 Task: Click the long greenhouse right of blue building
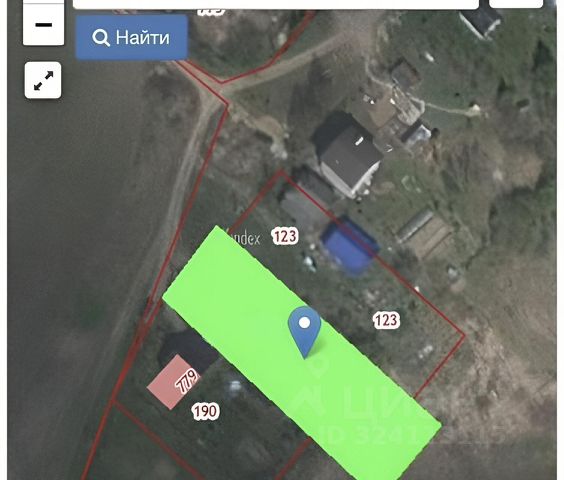tap(415, 227)
